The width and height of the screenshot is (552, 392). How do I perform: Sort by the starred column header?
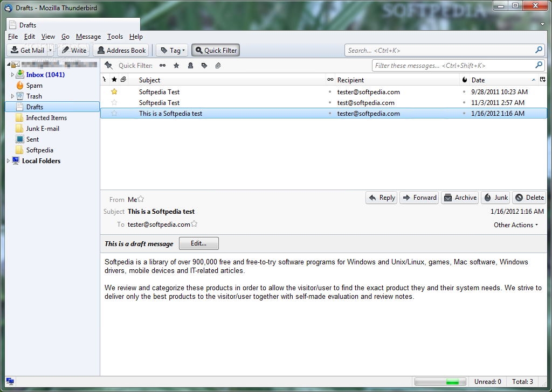tap(114, 80)
